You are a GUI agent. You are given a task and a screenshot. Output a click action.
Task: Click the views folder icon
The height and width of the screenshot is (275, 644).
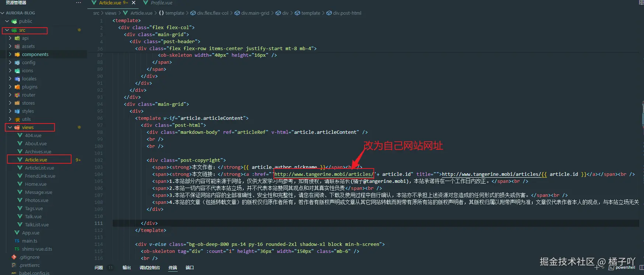17,127
